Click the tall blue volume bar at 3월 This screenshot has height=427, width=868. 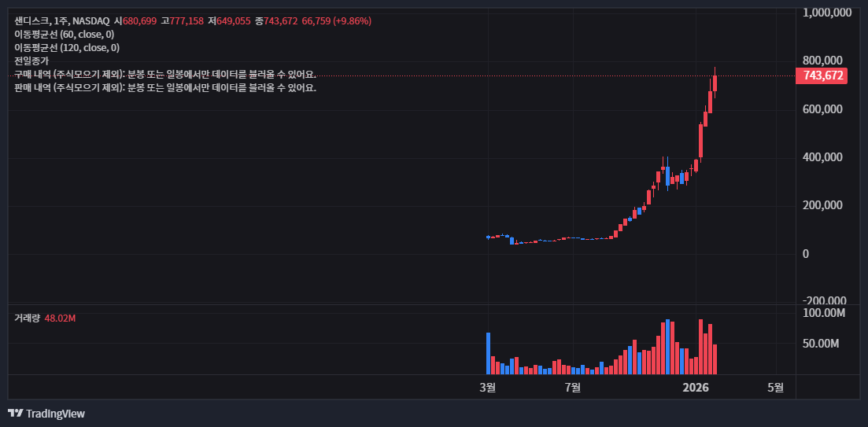click(488, 353)
